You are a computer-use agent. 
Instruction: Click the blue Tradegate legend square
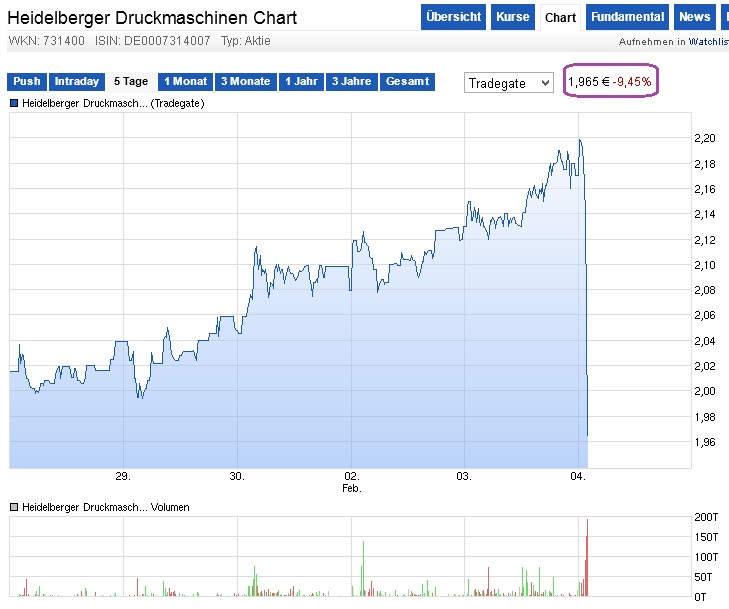click(x=14, y=103)
